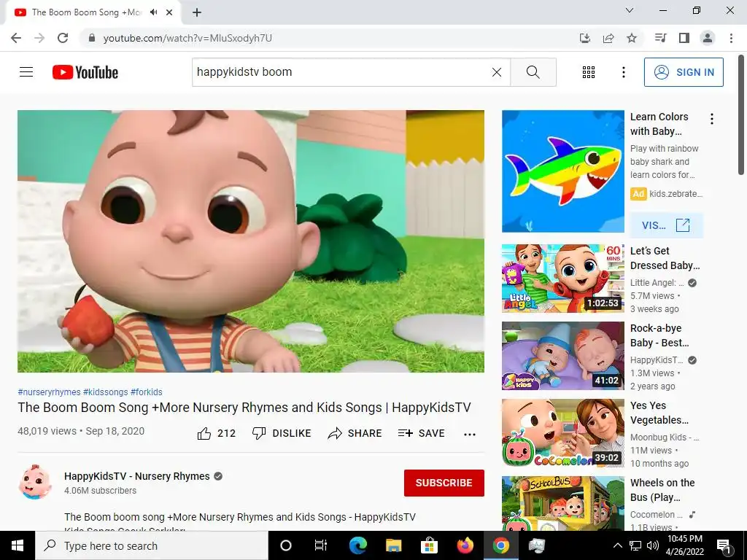Open the media controls icon in Chrome toolbar
The image size is (747, 560).
click(660, 38)
